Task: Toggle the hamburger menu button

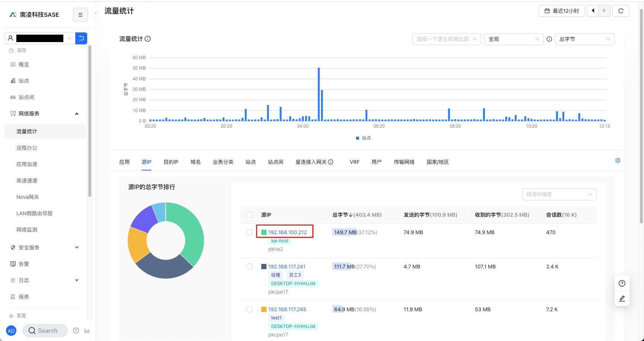Action: click(x=80, y=15)
